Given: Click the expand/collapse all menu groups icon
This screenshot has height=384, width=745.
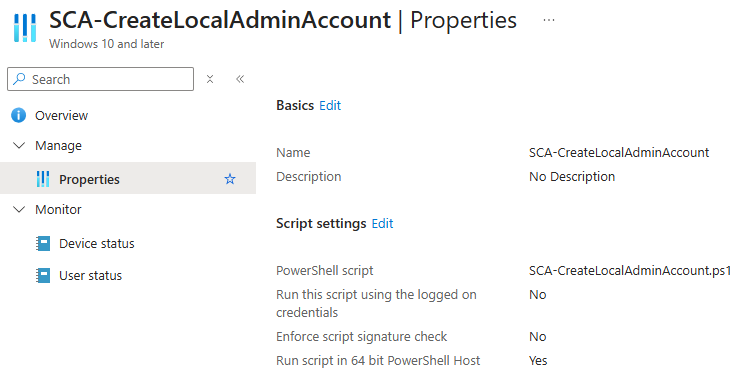Looking at the screenshot, I should coord(210,79).
